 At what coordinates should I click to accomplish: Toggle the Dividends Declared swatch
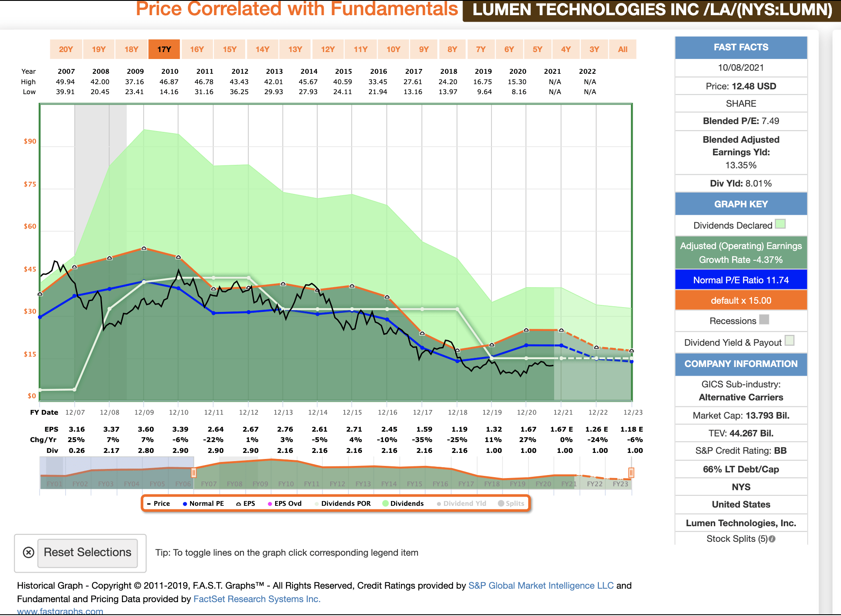(780, 224)
